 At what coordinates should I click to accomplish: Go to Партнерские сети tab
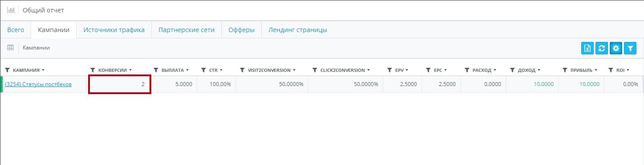186,30
